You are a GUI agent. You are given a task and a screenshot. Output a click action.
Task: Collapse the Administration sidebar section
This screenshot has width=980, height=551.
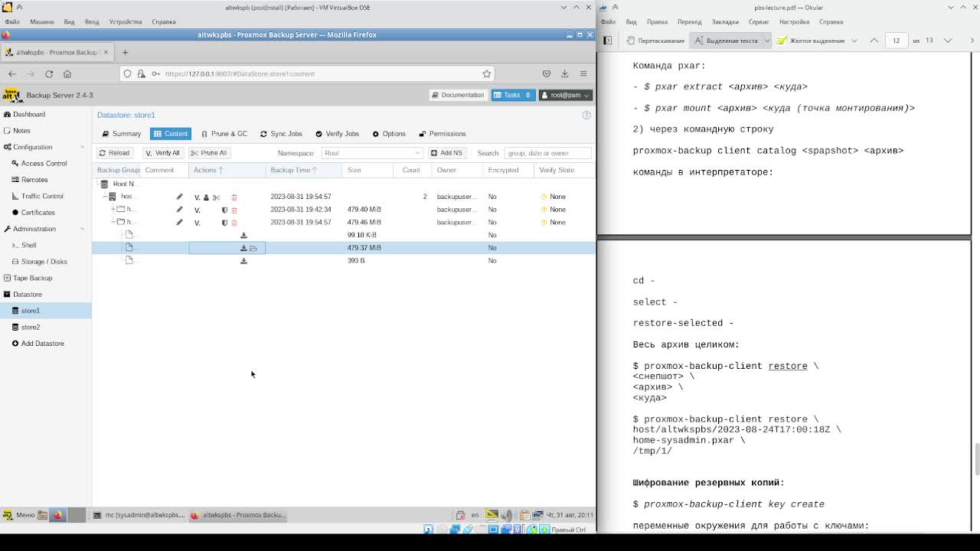[x=83, y=229]
